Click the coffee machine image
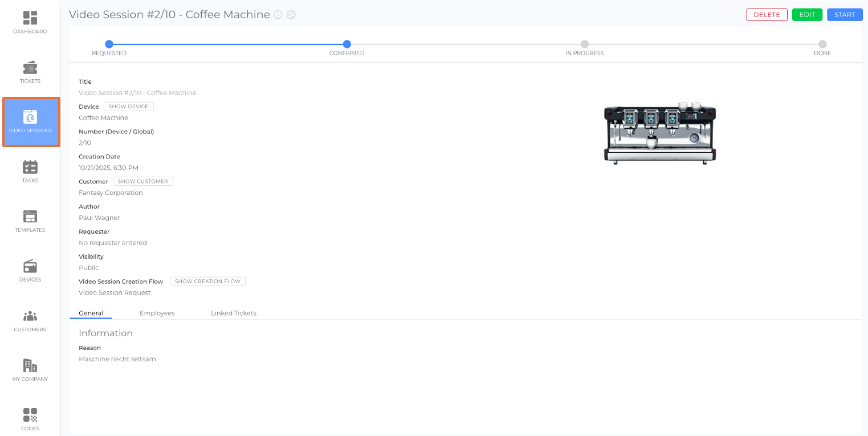Image resolution: width=868 pixels, height=436 pixels. (x=659, y=133)
